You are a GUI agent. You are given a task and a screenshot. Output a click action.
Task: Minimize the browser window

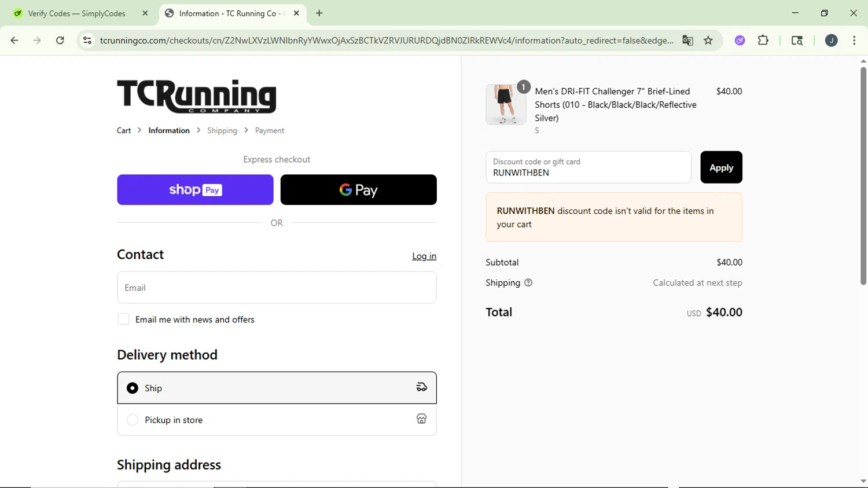(795, 13)
